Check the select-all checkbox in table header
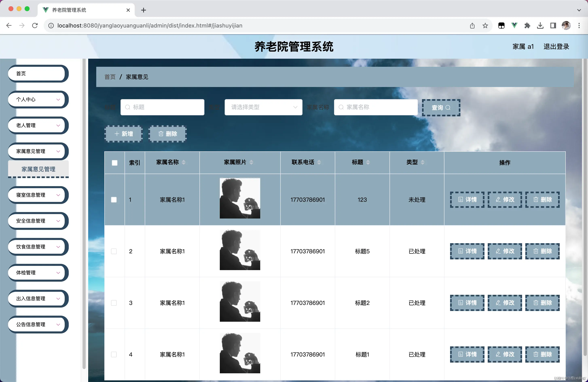The image size is (588, 382). tap(114, 163)
